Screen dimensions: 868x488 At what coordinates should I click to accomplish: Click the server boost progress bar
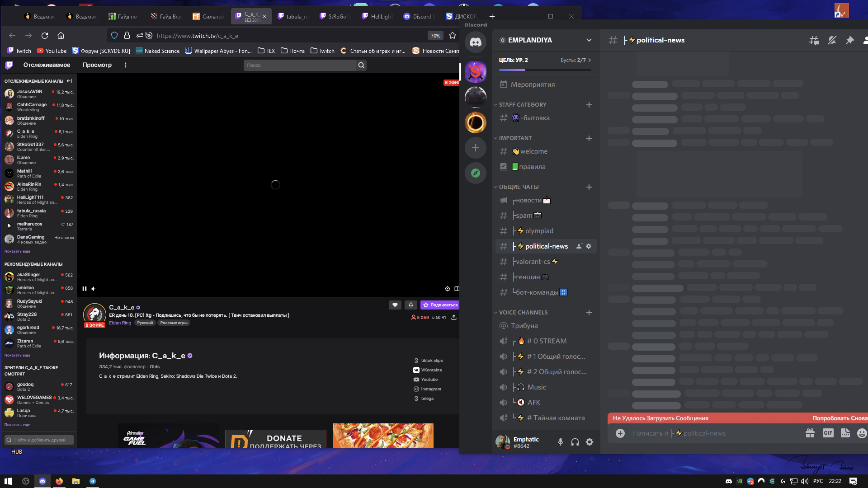click(x=544, y=70)
